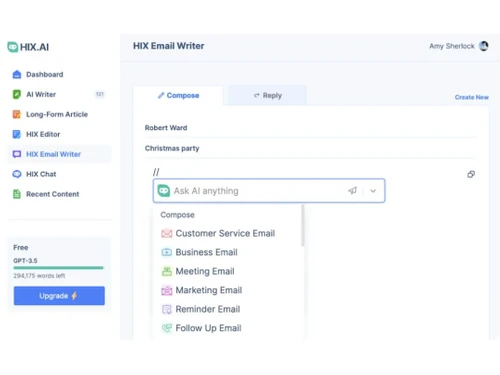Open Dashboard from the sidebar

(x=59, y=74)
